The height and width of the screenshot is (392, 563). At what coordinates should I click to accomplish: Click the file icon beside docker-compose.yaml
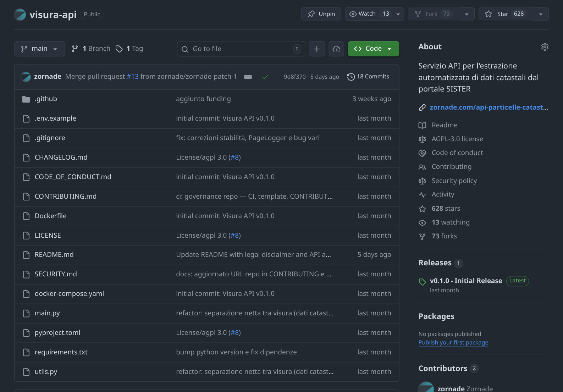[26, 294]
